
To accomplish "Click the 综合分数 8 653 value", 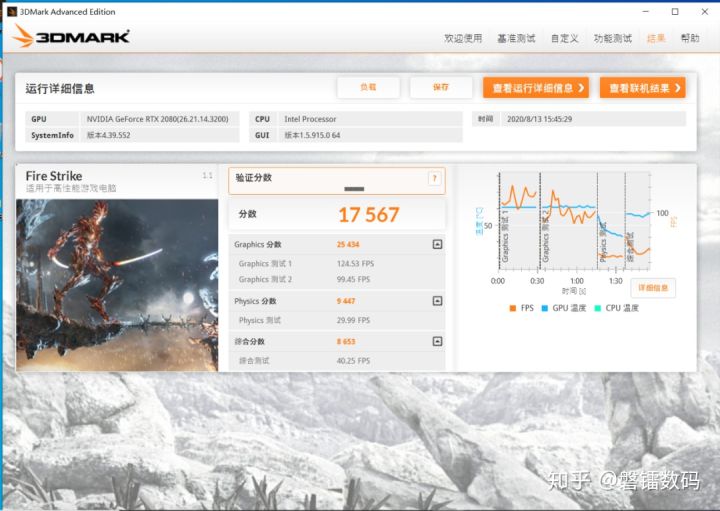I will coord(346,342).
